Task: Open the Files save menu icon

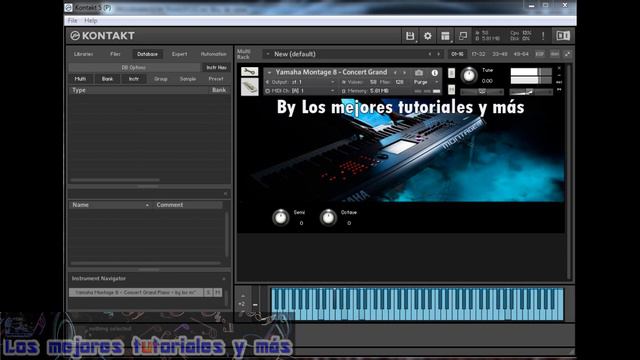Action: 410,36
